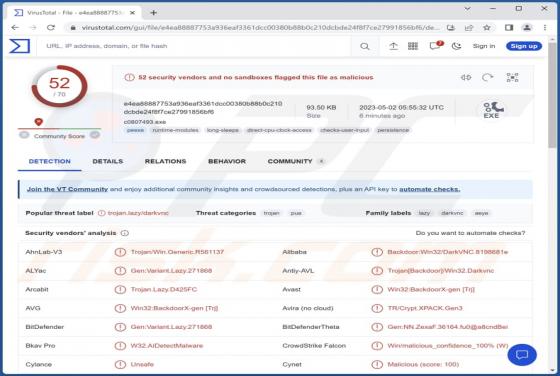
Task: Click the long-sleeps tag
Action: [222, 130]
